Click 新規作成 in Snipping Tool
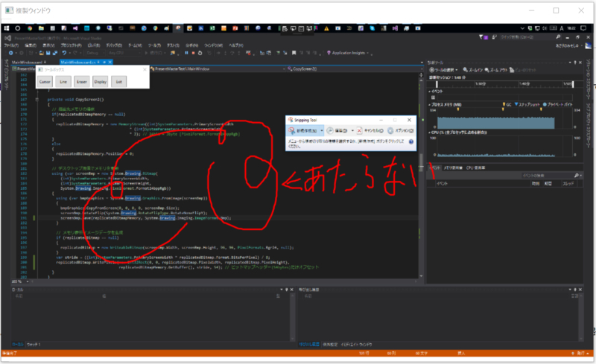The height and width of the screenshot is (364, 596). pyautogui.click(x=303, y=131)
